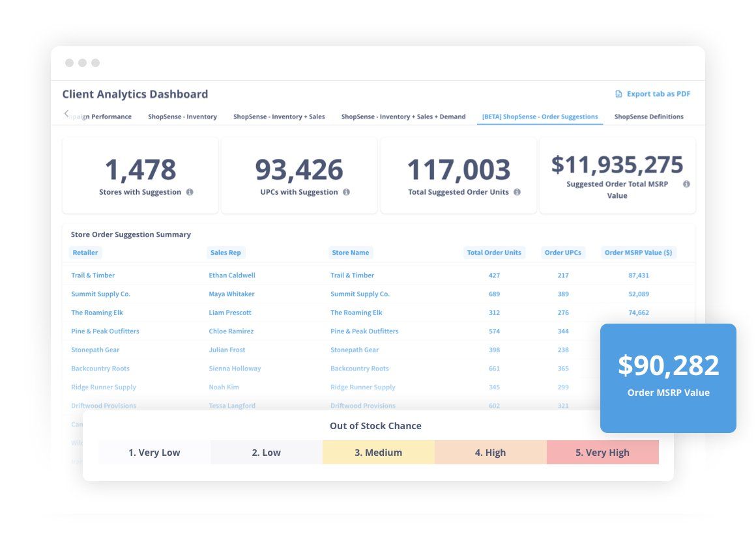Click info icon next to Total Suggested Order Units
This screenshot has height=560, width=756.
pyautogui.click(x=517, y=192)
